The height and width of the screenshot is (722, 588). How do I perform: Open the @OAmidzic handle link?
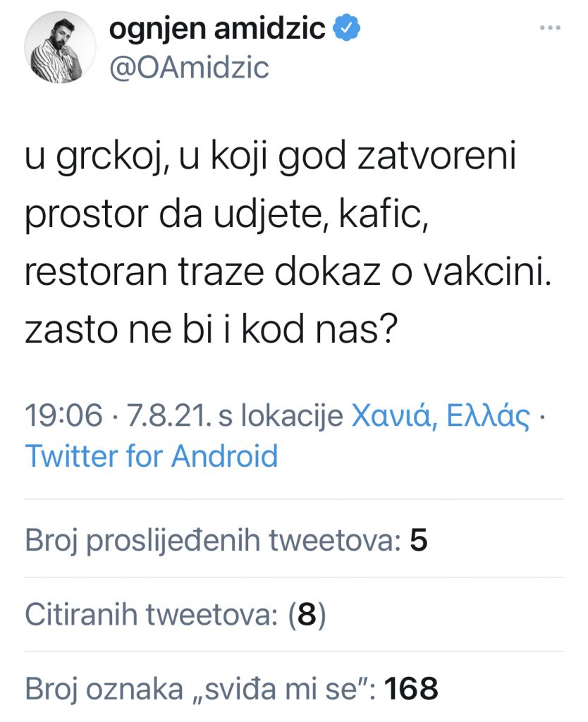pyautogui.click(x=189, y=68)
